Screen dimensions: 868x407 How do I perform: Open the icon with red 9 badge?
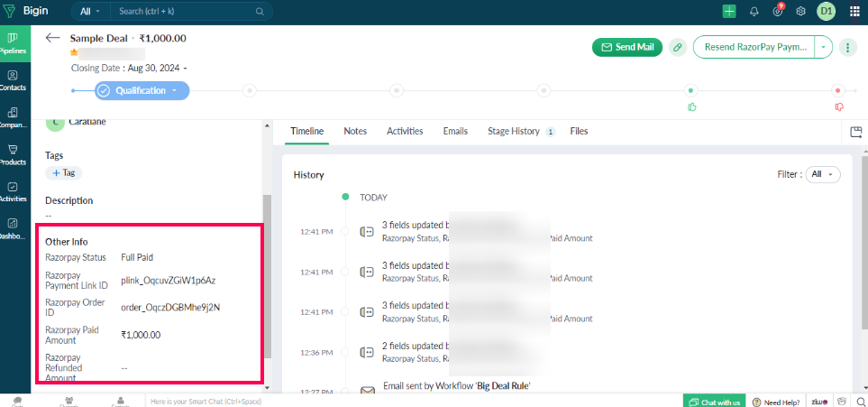pos(778,11)
